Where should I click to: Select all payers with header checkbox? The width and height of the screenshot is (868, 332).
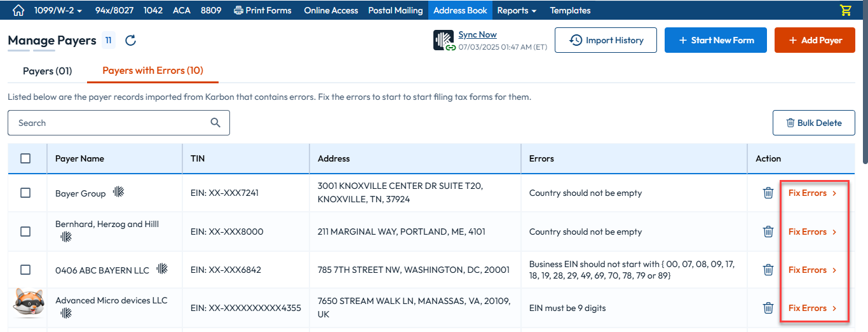click(25, 158)
